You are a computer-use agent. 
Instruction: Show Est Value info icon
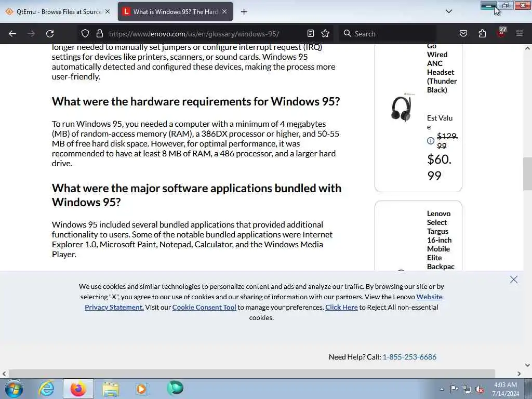[x=431, y=140]
